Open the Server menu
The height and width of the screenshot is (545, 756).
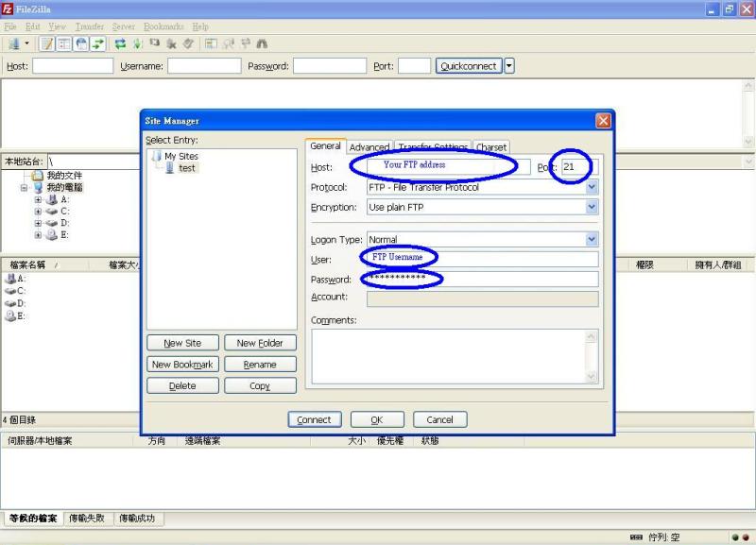coord(124,26)
